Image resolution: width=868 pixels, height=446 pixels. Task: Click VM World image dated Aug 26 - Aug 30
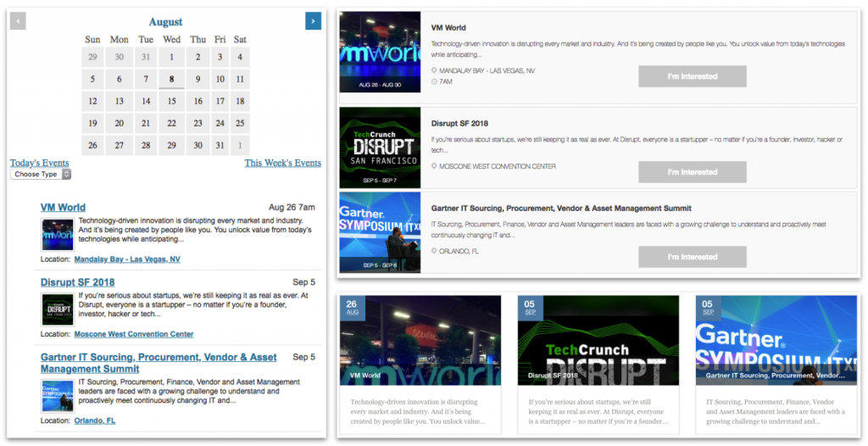tap(380, 52)
